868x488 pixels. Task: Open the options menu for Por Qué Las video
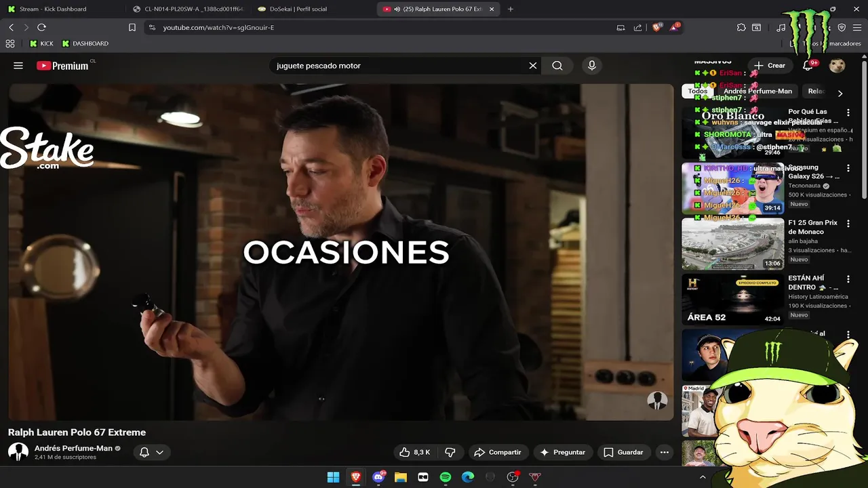848,113
